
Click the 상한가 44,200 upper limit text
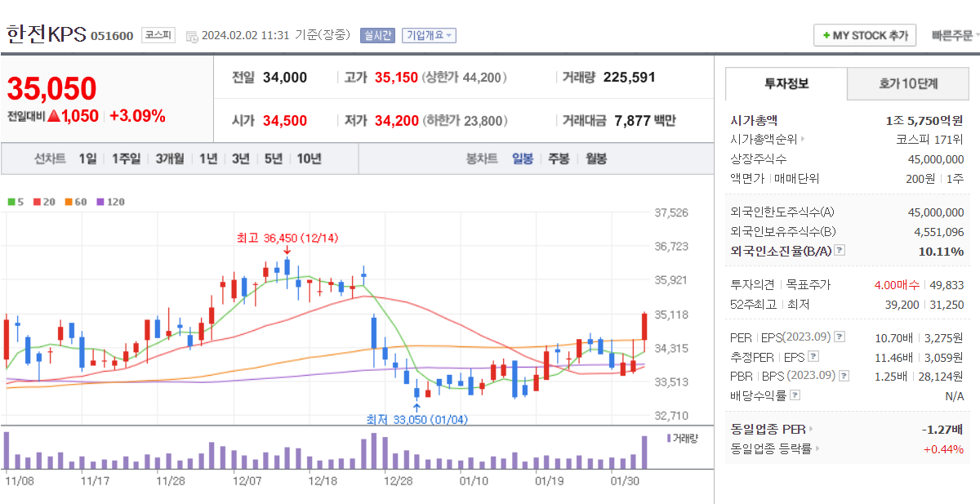pos(464,78)
